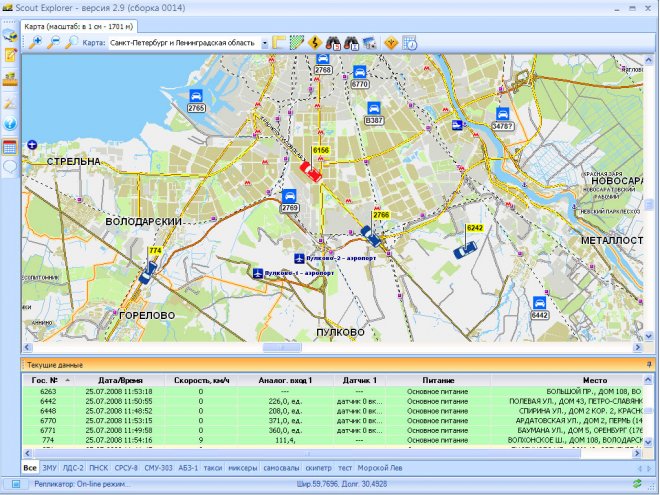Click the zoom in magnifier tool

click(35, 43)
